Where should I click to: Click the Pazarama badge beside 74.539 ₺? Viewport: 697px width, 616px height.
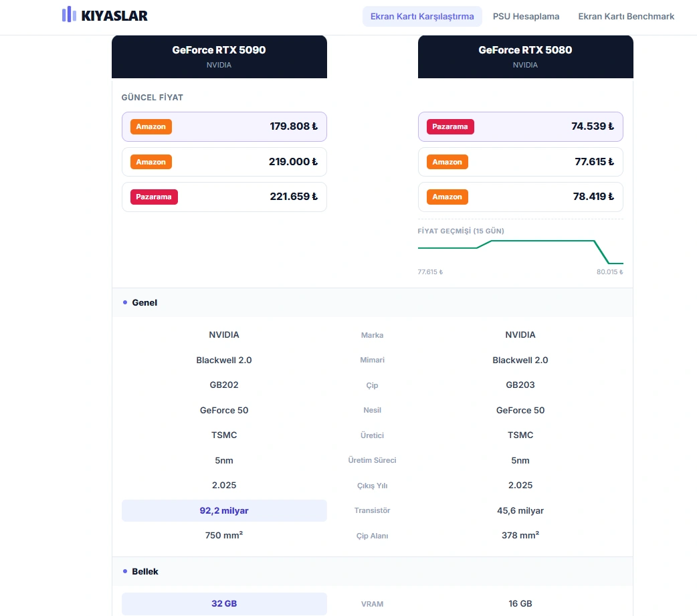pos(450,126)
